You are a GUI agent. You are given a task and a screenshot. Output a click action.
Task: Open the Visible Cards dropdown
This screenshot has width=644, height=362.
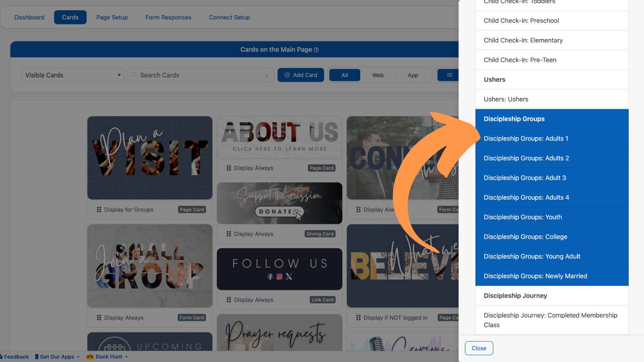tap(73, 75)
